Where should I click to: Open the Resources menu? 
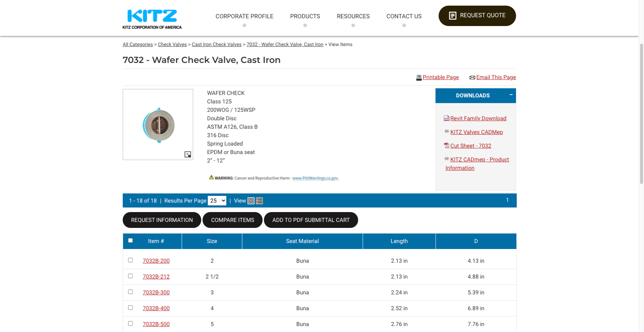(x=353, y=16)
